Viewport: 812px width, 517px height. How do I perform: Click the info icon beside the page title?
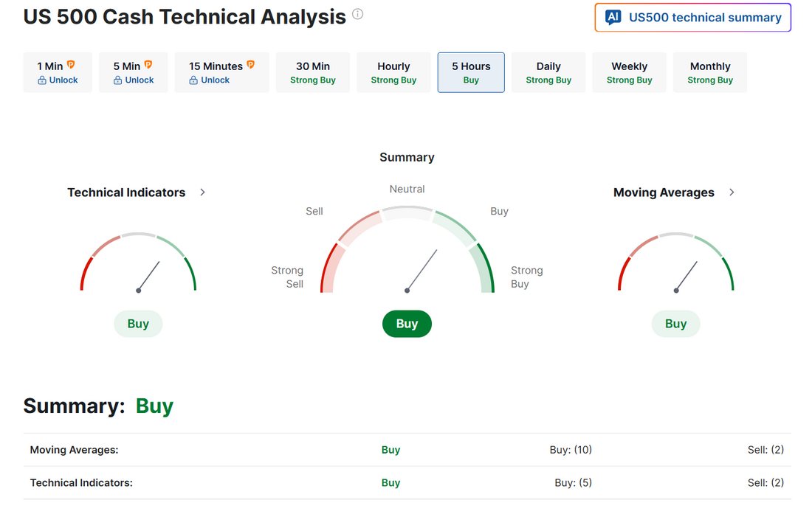click(x=357, y=14)
